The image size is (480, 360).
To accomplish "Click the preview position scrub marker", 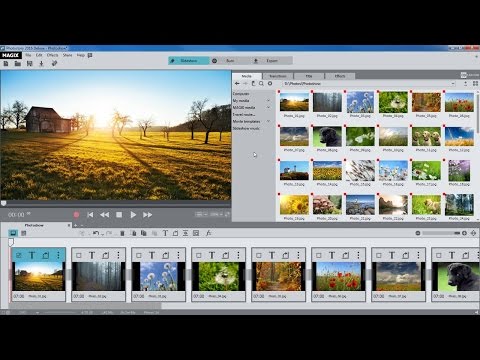I will 4,203.
